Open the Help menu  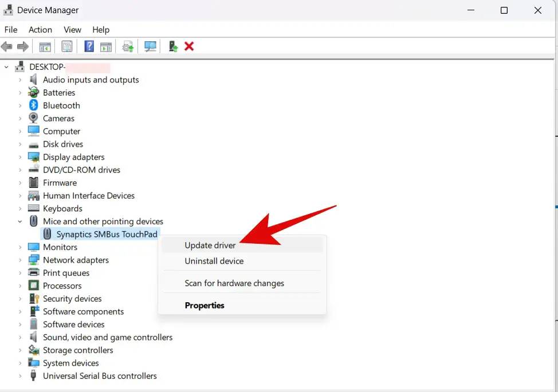tap(101, 30)
